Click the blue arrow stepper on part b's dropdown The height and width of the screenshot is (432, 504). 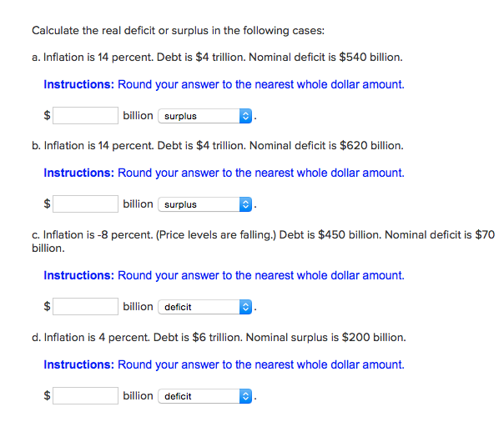(x=244, y=204)
